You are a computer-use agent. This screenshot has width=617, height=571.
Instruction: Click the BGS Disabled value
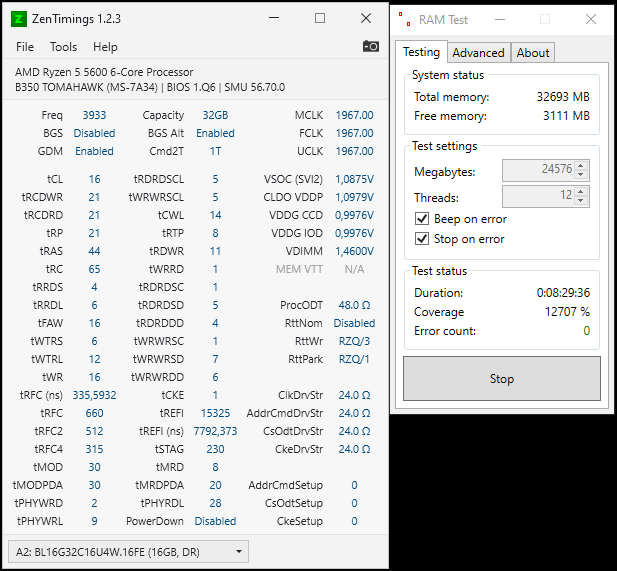[94, 133]
